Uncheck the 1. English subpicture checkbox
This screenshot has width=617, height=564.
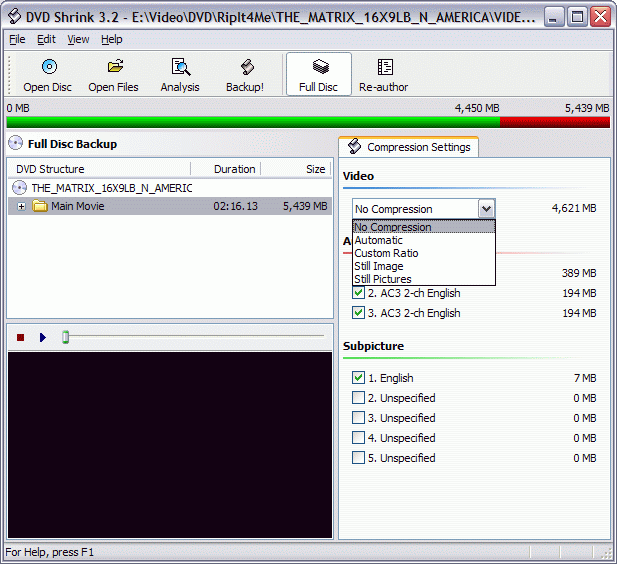tap(359, 378)
